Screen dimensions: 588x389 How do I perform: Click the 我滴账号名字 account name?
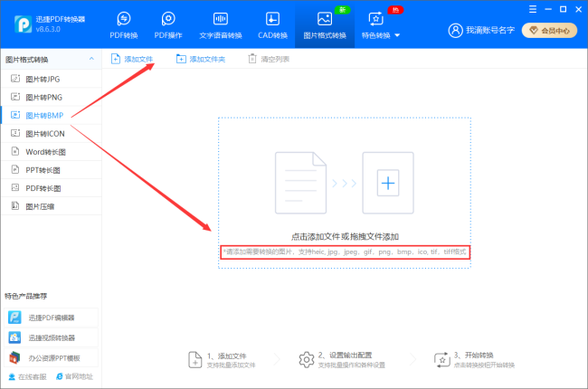click(490, 31)
